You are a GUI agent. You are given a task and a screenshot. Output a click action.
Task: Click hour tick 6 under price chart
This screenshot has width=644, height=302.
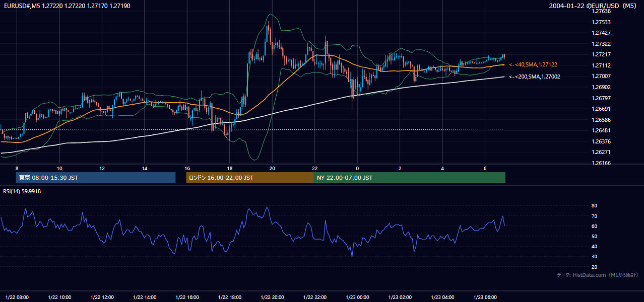pyautogui.click(x=485, y=168)
